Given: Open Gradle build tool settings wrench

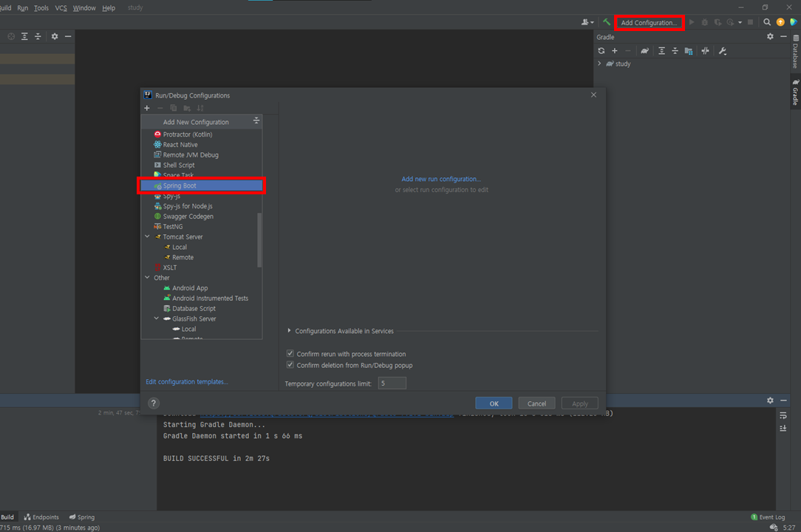Looking at the screenshot, I should [x=723, y=50].
